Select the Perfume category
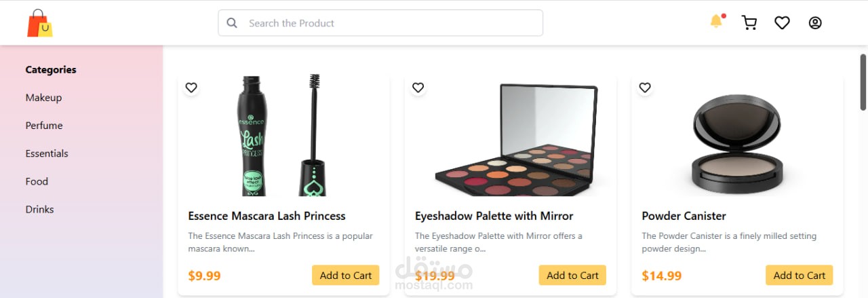 pyautogui.click(x=44, y=126)
